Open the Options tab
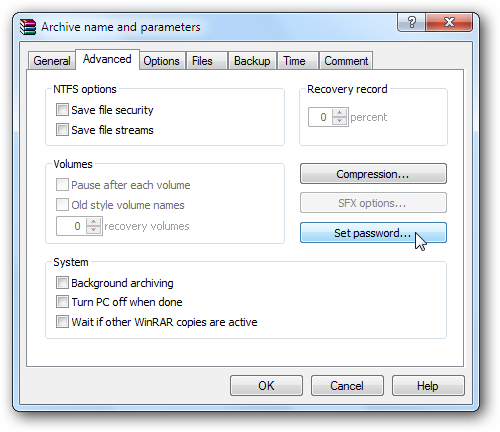Screen dimensions: 500x432 (x=162, y=61)
